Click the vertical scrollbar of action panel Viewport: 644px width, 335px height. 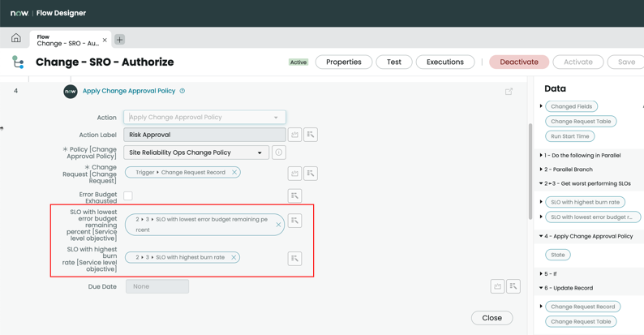click(x=530, y=172)
